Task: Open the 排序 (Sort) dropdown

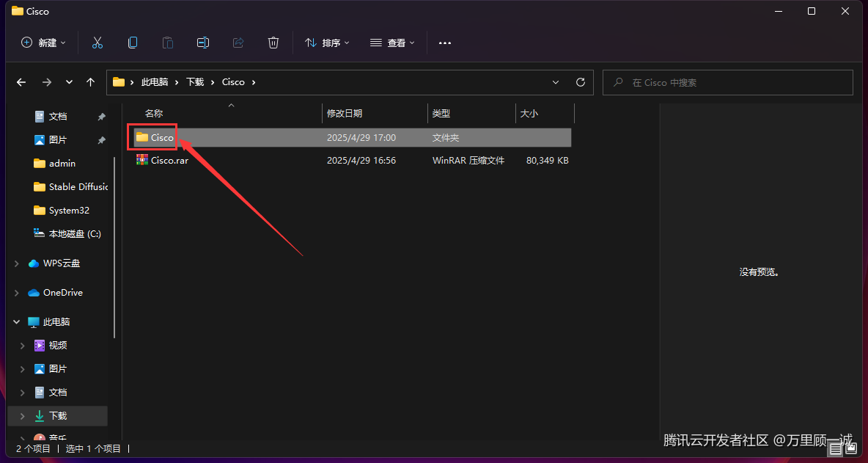Action: [327, 43]
